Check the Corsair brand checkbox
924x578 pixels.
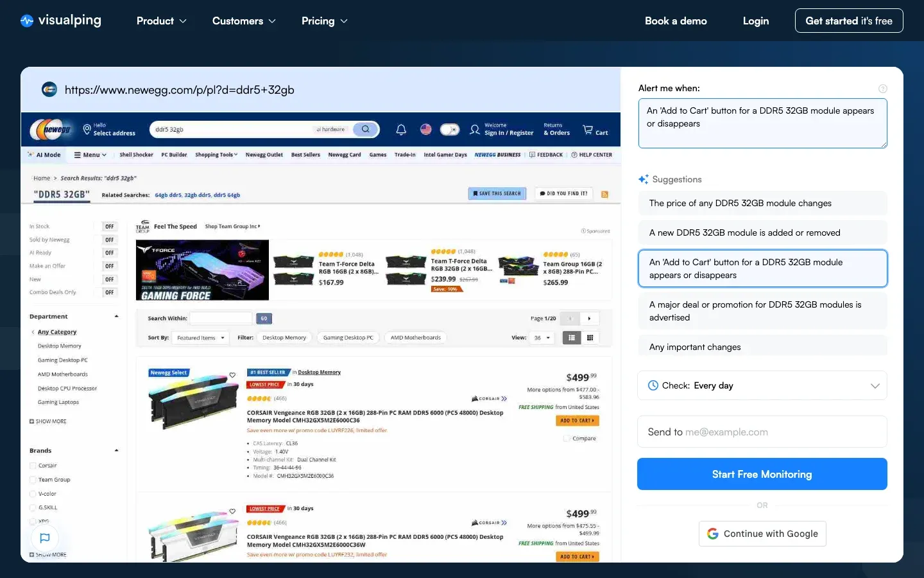pyautogui.click(x=33, y=466)
